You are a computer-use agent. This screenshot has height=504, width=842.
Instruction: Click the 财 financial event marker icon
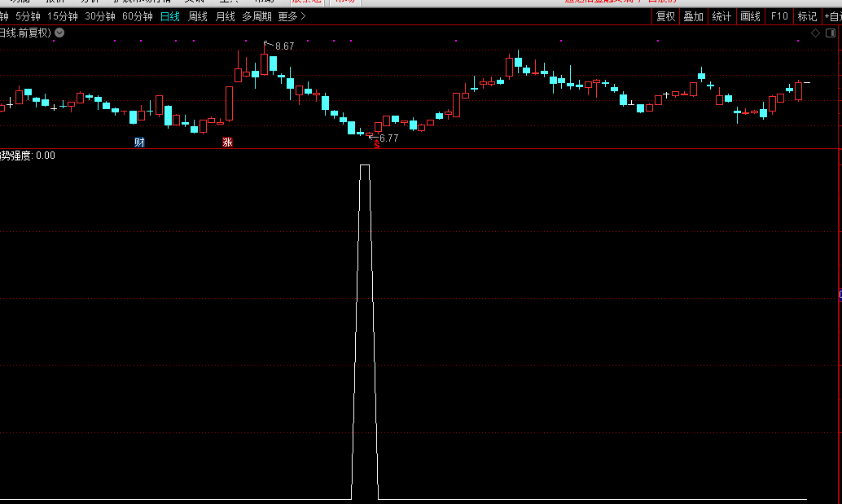(x=140, y=142)
